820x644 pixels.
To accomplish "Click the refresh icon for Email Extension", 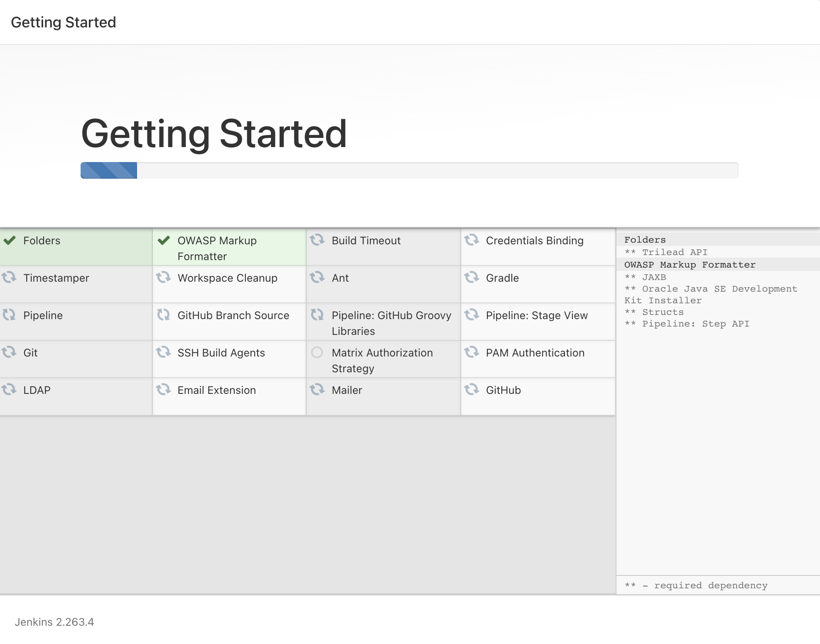I will tap(164, 389).
